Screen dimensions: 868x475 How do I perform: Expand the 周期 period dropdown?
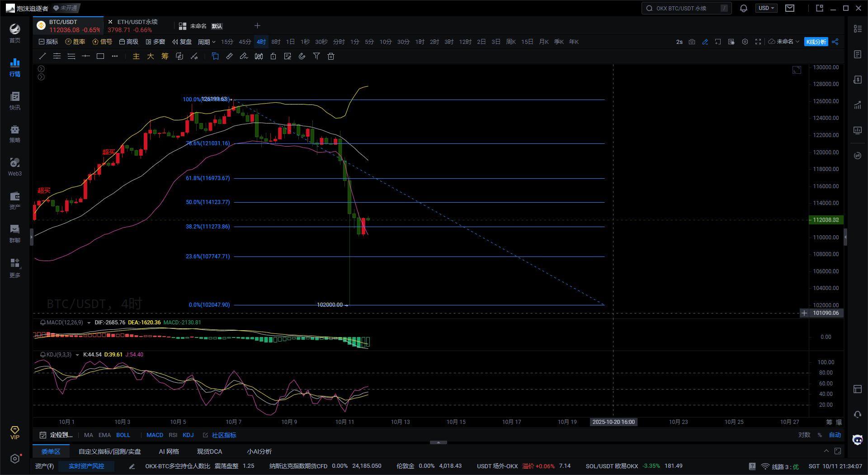206,42
